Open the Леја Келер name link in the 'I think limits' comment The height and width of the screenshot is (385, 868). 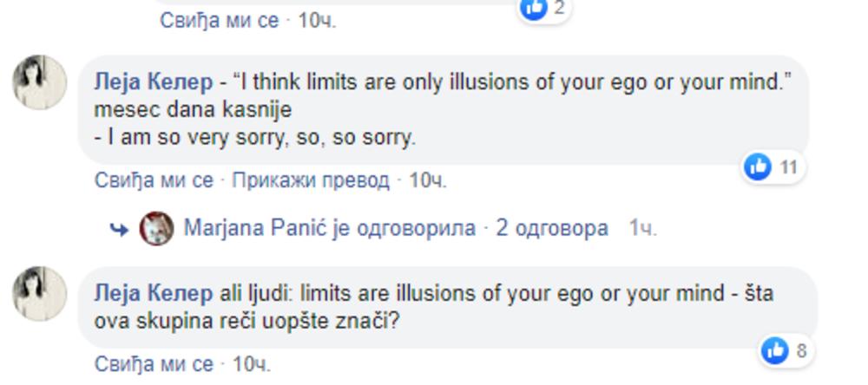[152, 82]
